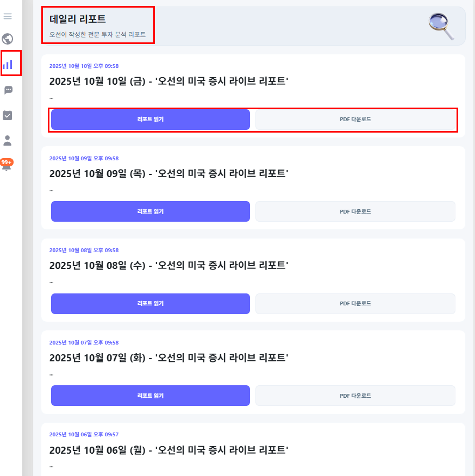
Task: Click the subtitle 오선이 작성한 전문 투자 분석 리포트
Action: click(97, 34)
